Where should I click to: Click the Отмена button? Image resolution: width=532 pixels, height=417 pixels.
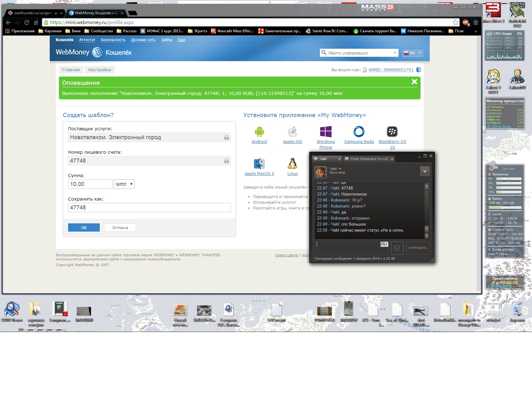120,227
